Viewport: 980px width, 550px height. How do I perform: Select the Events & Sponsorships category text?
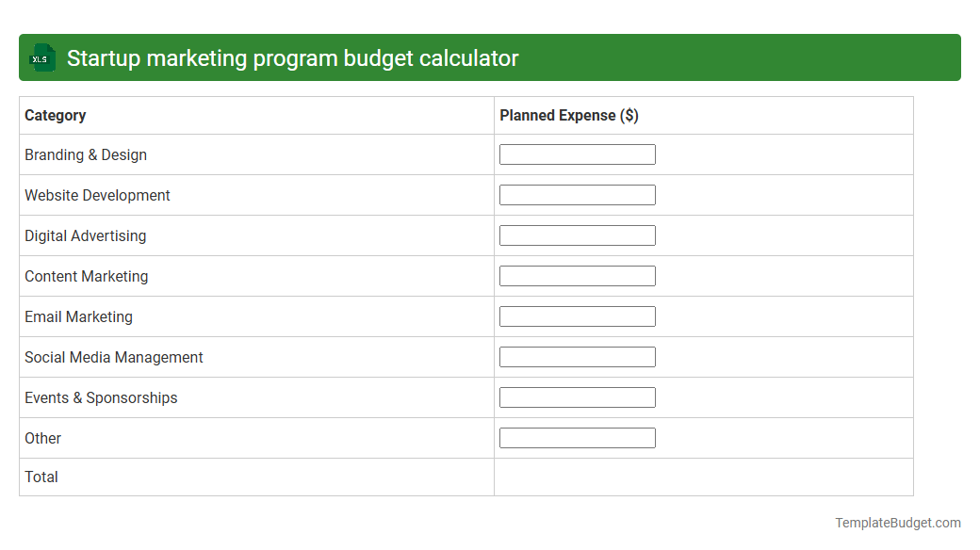pos(101,397)
